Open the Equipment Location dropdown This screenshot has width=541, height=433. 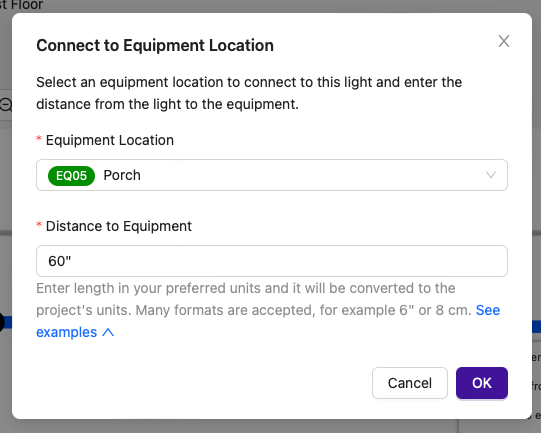click(272, 175)
